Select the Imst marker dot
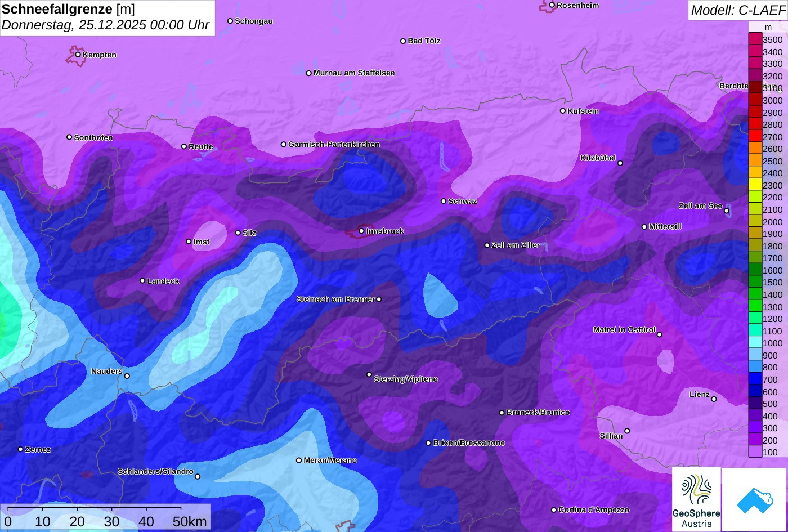Image resolution: width=788 pixels, height=532 pixels. click(x=189, y=242)
